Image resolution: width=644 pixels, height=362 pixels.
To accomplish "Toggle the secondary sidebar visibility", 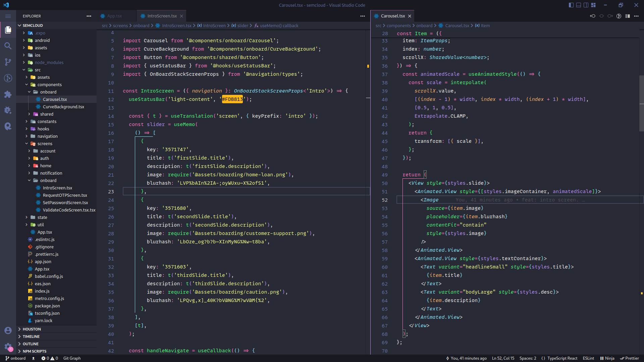I will [586, 5].
